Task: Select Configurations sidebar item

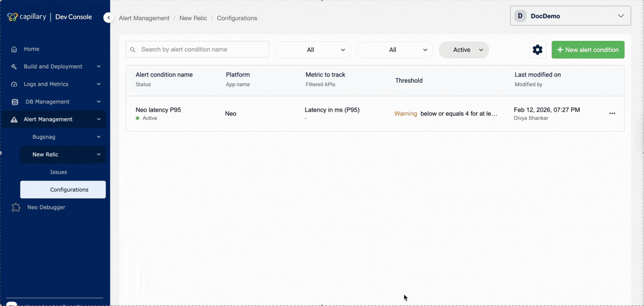Action: coord(63,189)
